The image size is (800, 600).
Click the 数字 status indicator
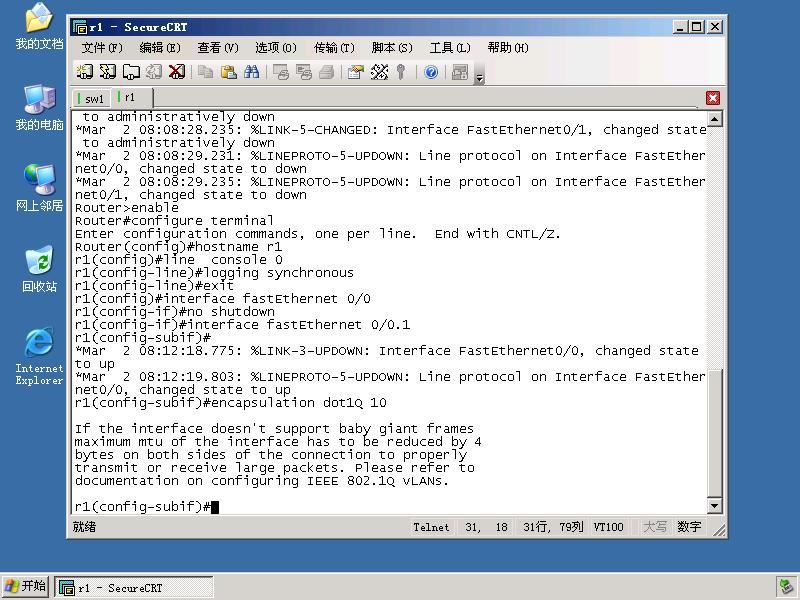689,527
